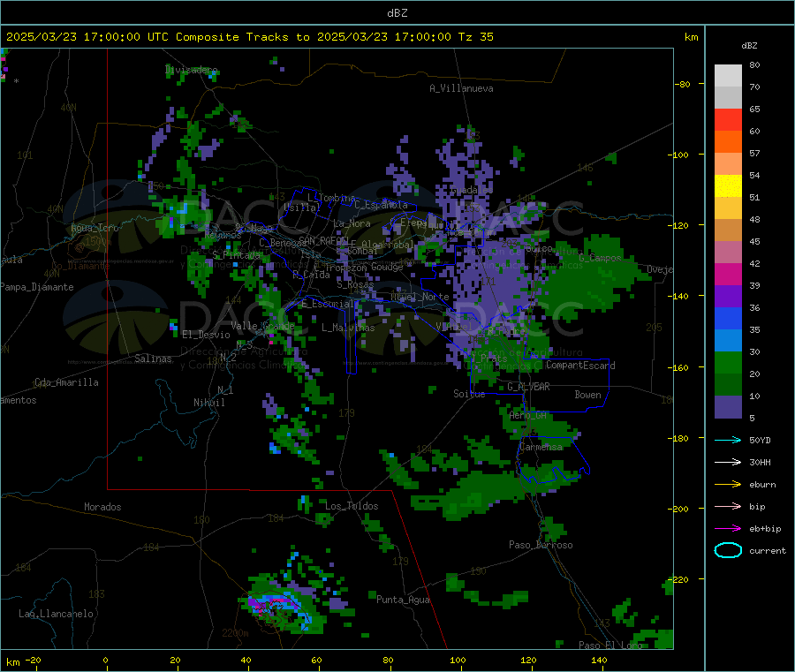The height and width of the screenshot is (672, 795).
Task: Click the 'CompartEscard' map label
Action: coord(580,365)
